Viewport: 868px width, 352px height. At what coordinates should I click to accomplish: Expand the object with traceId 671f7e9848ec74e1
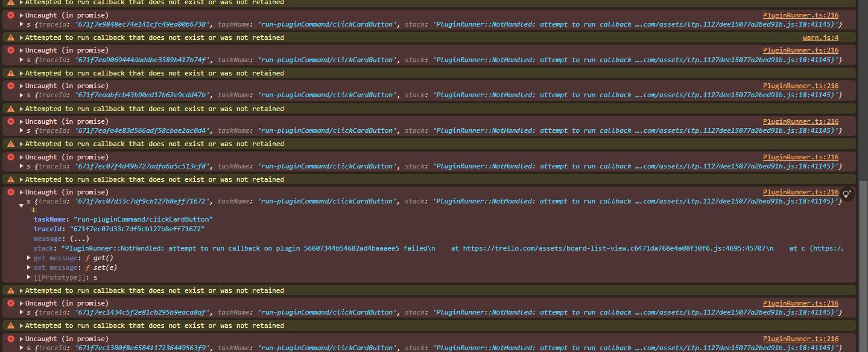pyautogui.click(x=22, y=25)
